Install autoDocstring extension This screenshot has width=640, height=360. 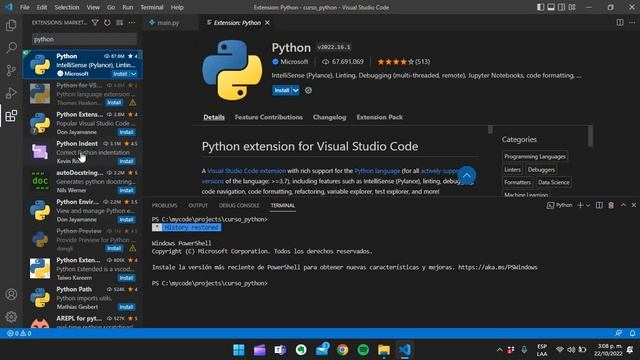pyautogui.click(x=126, y=190)
